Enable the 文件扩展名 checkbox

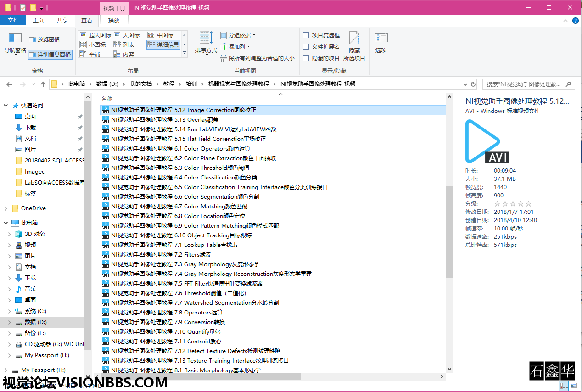click(306, 46)
